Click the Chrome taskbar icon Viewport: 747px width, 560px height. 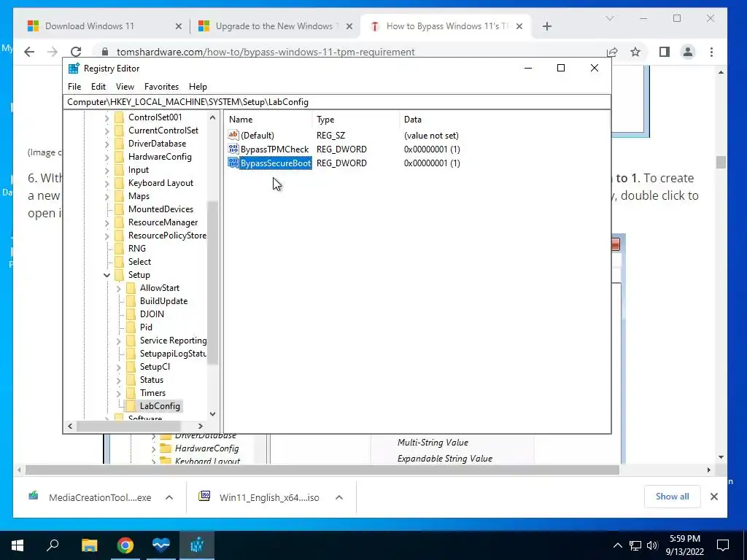point(125,545)
